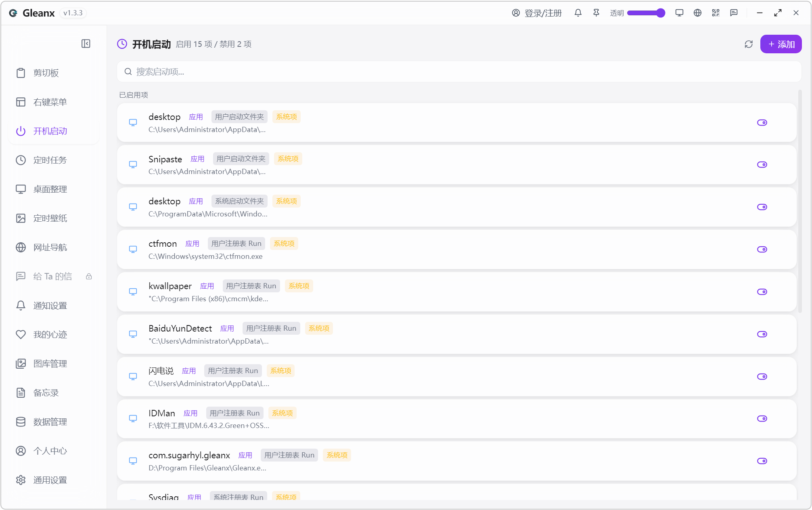Pin the window with the pin icon
The image size is (812, 510).
click(x=596, y=13)
